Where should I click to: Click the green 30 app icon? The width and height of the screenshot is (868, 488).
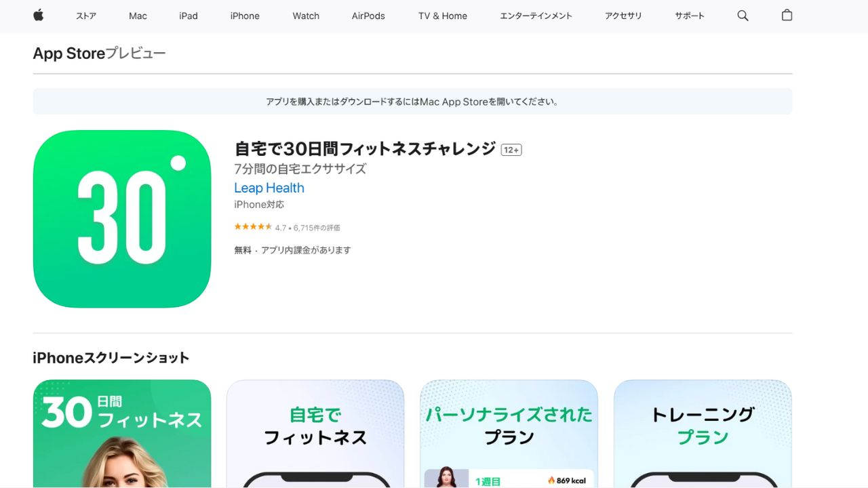(122, 219)
